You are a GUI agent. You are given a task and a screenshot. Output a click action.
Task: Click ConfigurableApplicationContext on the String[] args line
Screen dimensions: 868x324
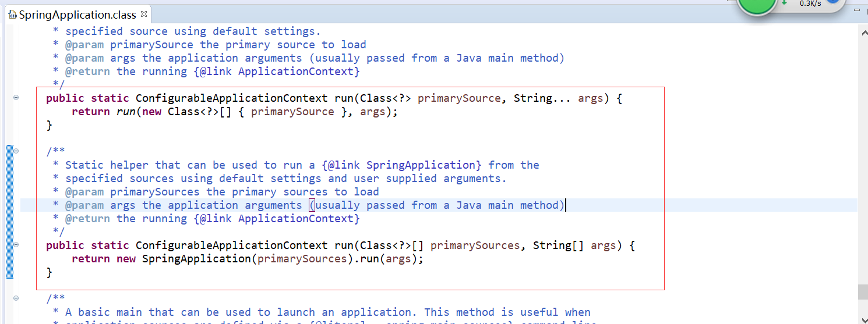coord(231,245)
